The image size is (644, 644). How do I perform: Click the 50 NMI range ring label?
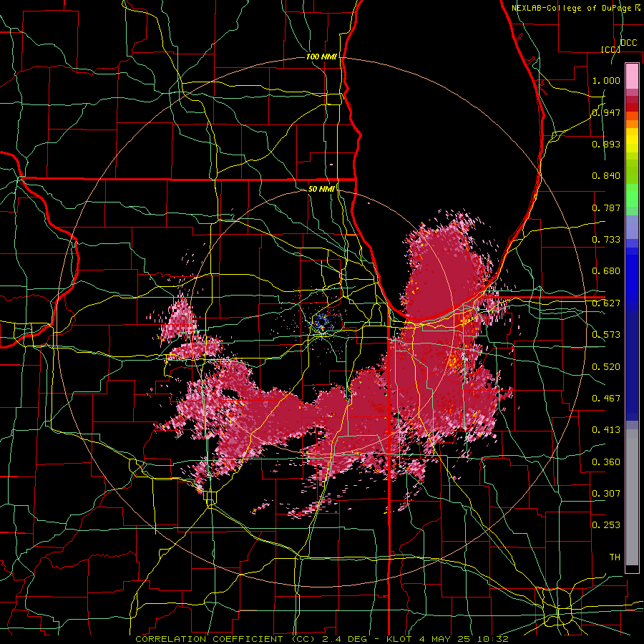coord(321,189)
